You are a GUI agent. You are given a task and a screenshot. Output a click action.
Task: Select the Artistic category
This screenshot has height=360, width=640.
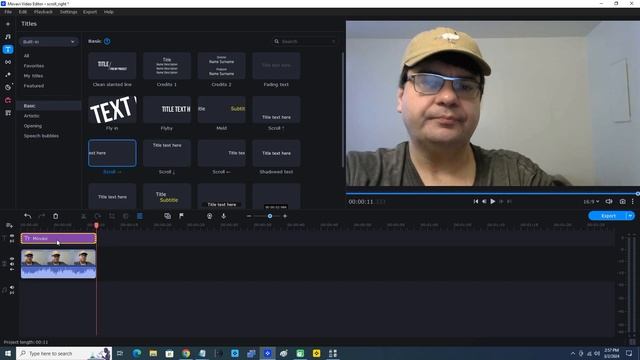(32, 116)
